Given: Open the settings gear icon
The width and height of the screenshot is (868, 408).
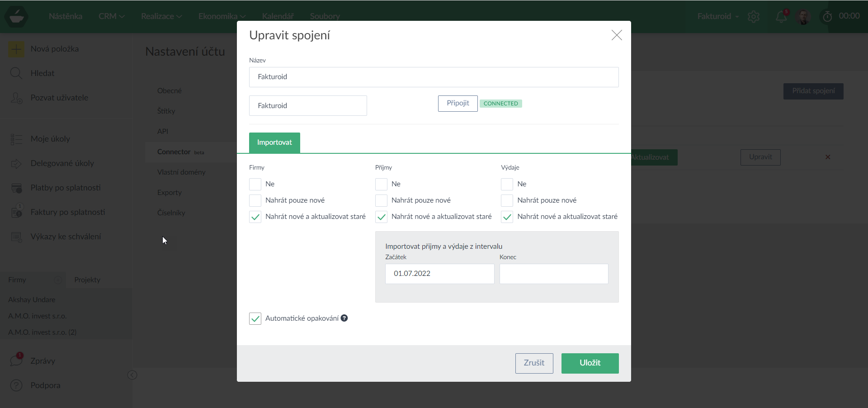Looking at the screenshot, I should tap(753, 17).
